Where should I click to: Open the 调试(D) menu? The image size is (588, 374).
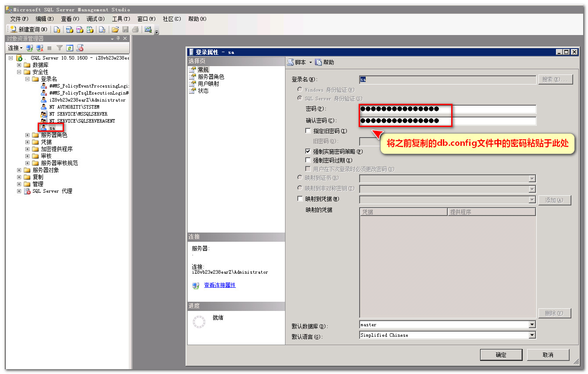95,19
